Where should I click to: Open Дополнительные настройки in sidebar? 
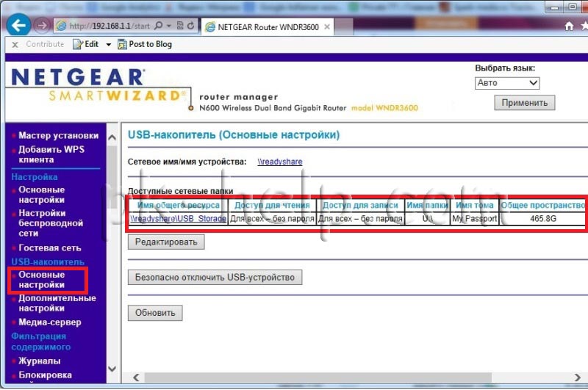tap(57, 303)
